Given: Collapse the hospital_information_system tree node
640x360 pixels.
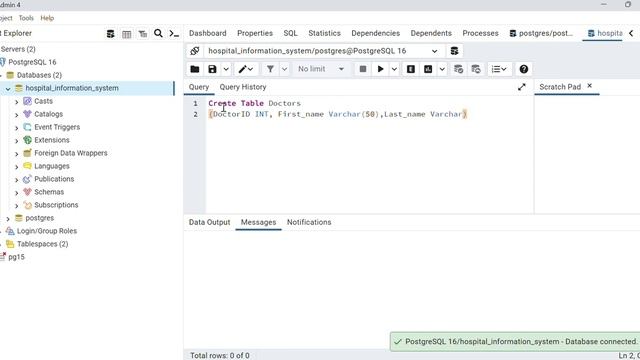Looking at the screenshot, I should click(x=8, y=89).
